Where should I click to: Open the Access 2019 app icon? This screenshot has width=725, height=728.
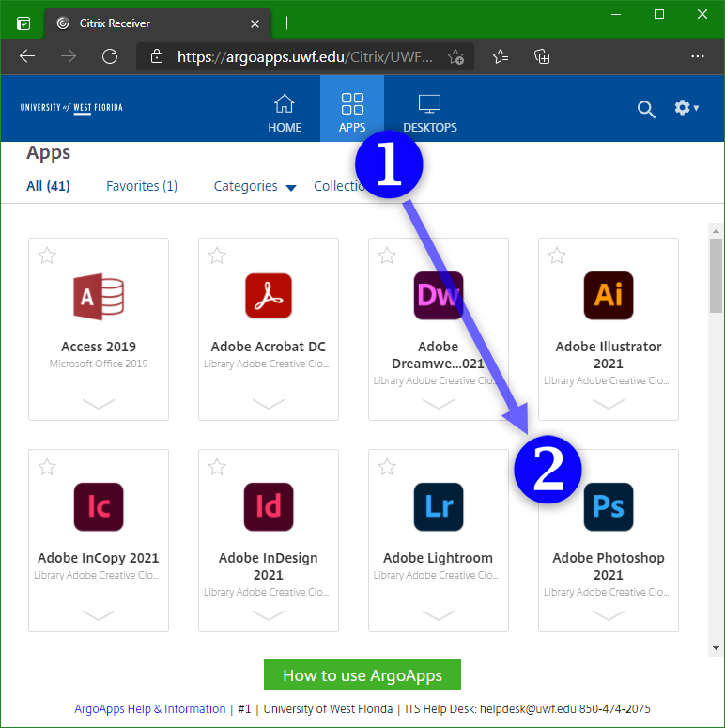pos(99,296)
